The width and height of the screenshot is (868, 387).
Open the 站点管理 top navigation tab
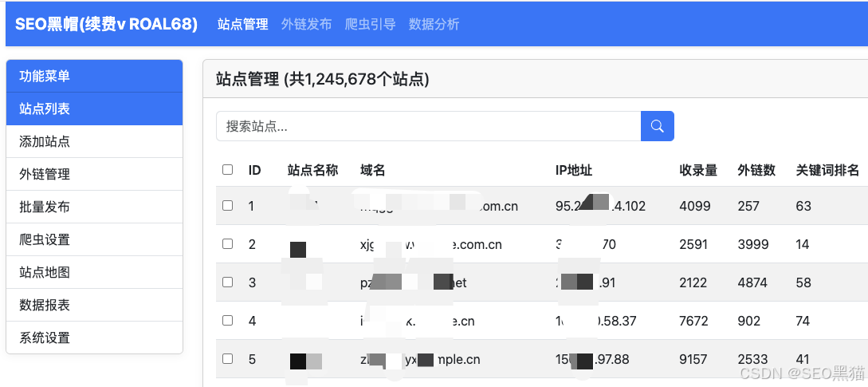242,25
